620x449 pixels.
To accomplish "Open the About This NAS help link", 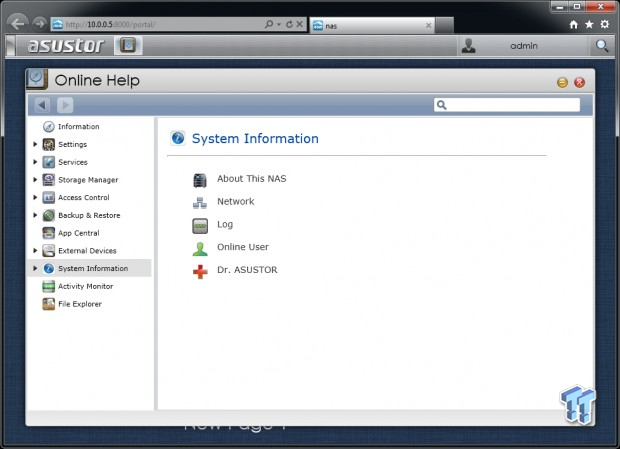I will pos(251,179).
